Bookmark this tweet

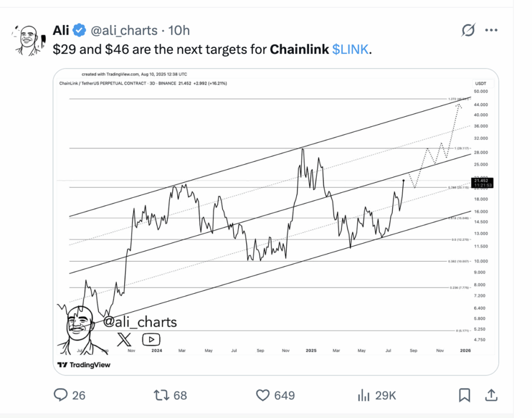(464, 395)
